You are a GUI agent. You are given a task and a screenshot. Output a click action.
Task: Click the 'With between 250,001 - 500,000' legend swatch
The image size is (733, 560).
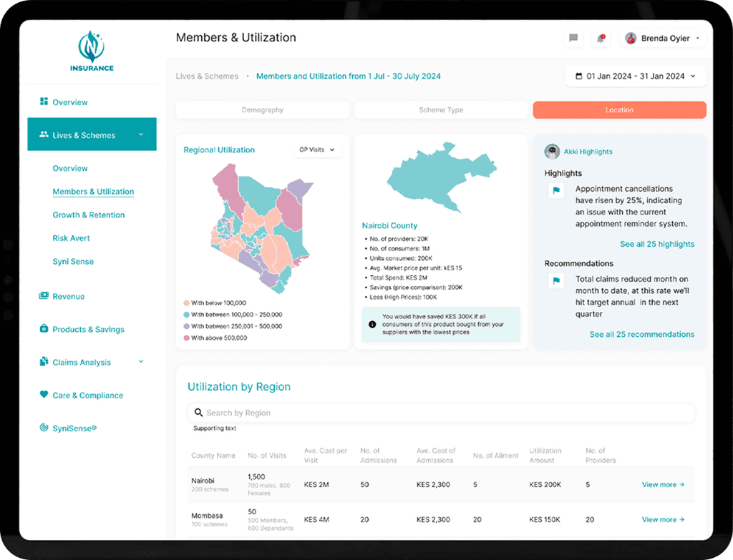(x=187, y=326)
